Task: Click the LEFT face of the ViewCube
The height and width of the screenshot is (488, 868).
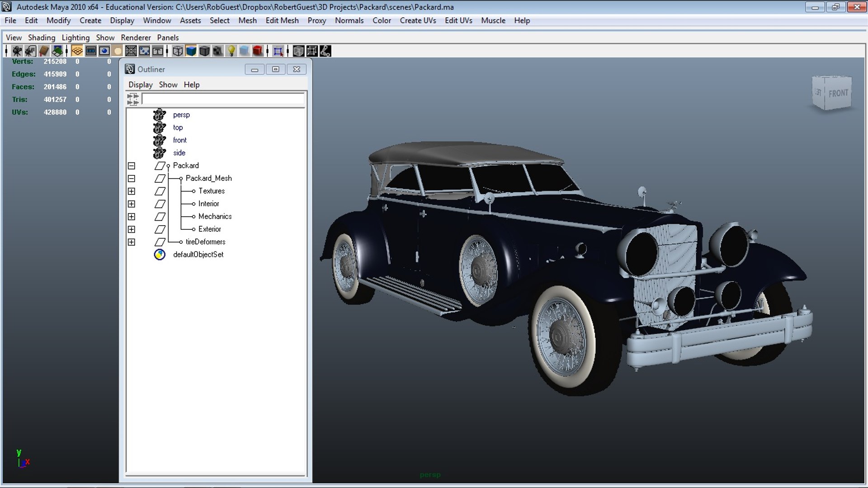Action: pos(818,92)
